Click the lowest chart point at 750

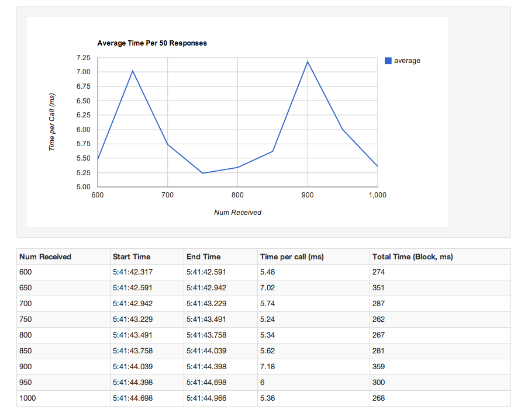coord(202,173)
